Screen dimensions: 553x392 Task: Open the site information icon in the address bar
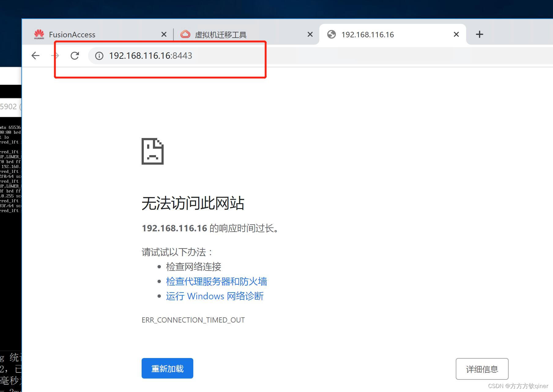99,56
